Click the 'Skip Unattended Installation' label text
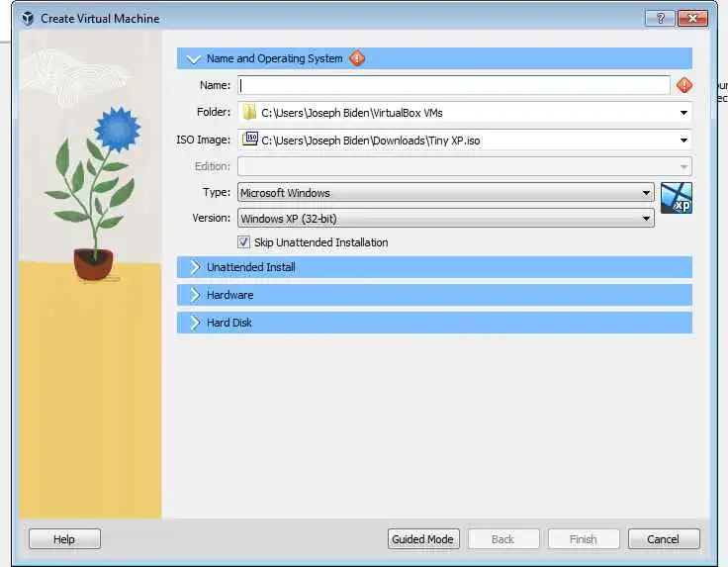The height and width of the screenshot is (567, 728). pos(320,242)
